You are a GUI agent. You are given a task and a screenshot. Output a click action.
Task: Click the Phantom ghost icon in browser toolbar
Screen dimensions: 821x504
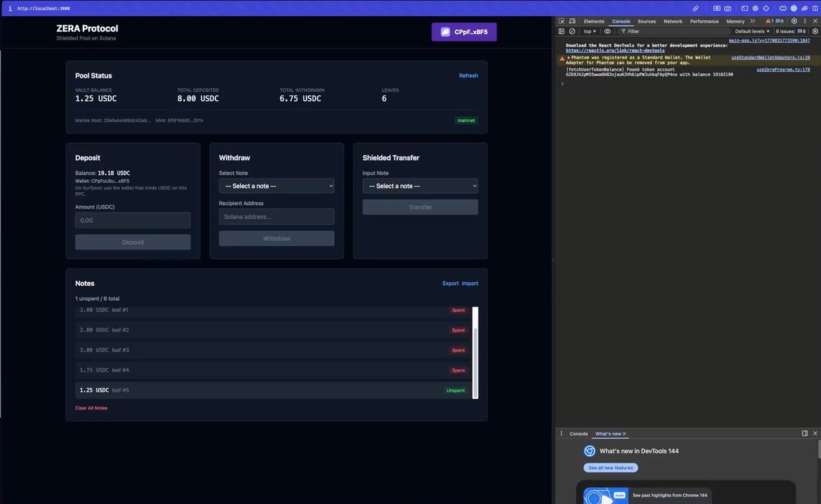[805, 8]
